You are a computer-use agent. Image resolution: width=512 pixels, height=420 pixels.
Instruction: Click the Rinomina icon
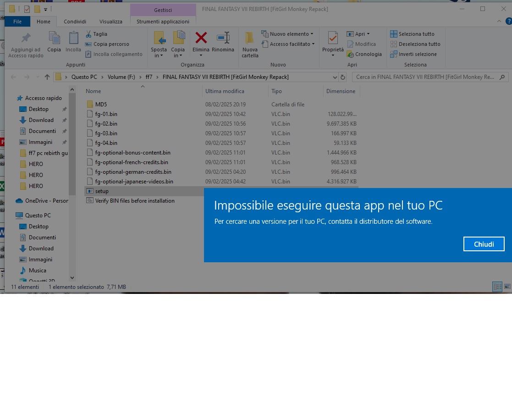223,38
